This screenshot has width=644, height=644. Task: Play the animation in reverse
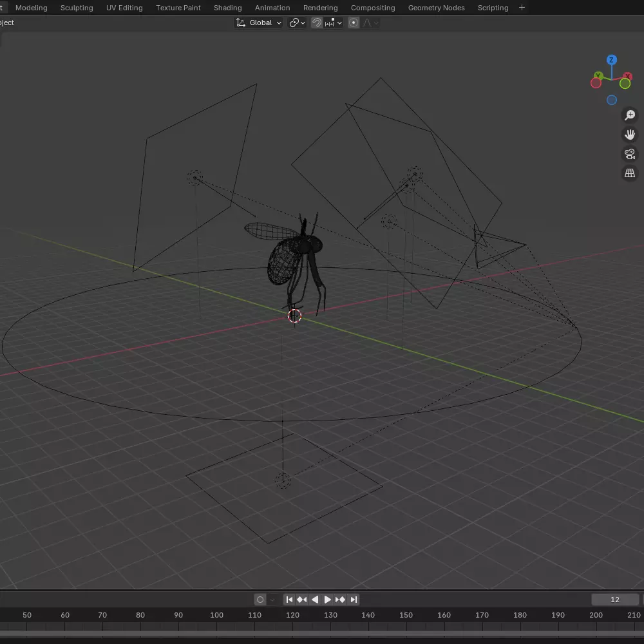click(x=315, y=600)
